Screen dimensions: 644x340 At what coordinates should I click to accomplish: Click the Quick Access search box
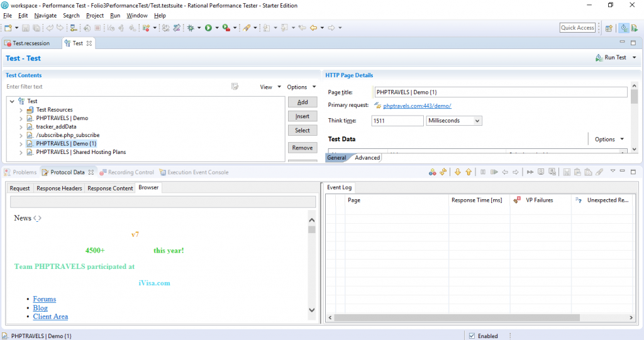click(x=577, y=28)
